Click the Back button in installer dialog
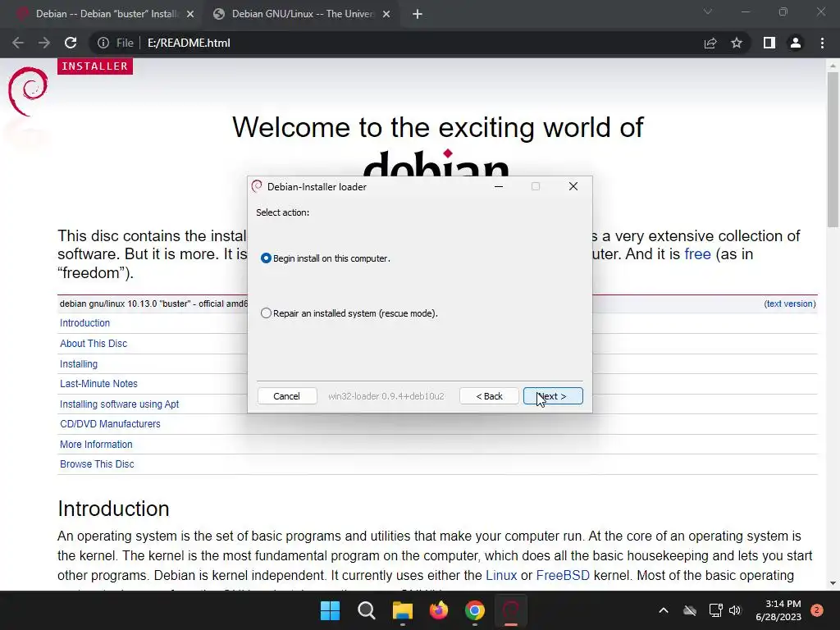Image resolution: width=840 pixels, height=630 pixels. [489, 396]
